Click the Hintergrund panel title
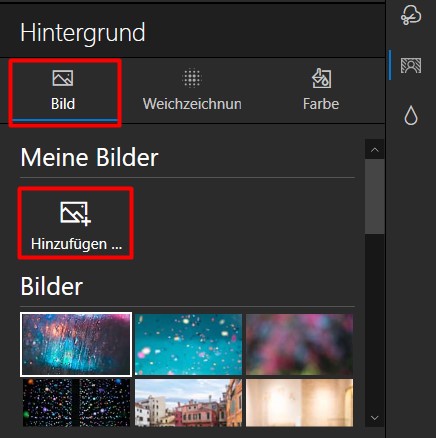Image resolution: width=436 pixels, height=438 pixels. coord(83,33)
